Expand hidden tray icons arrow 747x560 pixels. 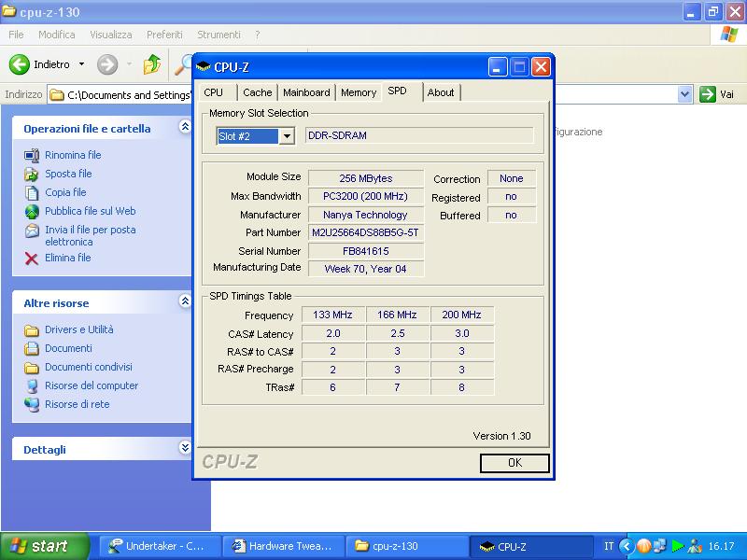[x=627, y=546]
